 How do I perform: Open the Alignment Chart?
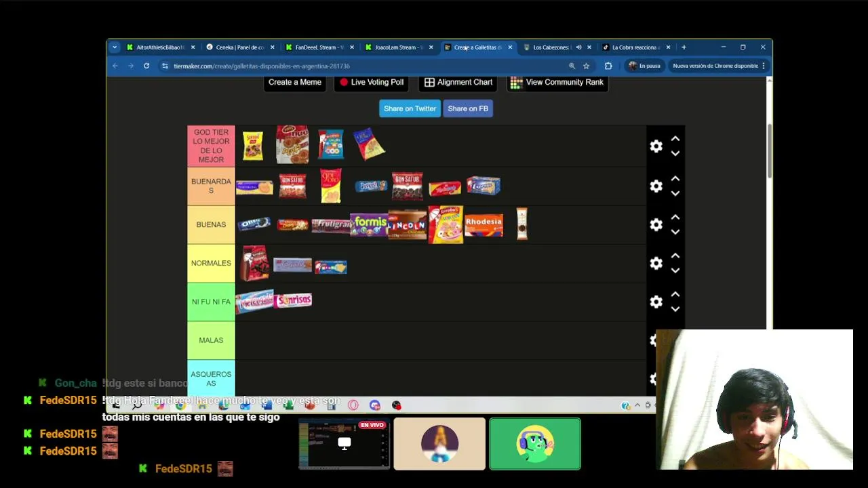tap(458, 82)
